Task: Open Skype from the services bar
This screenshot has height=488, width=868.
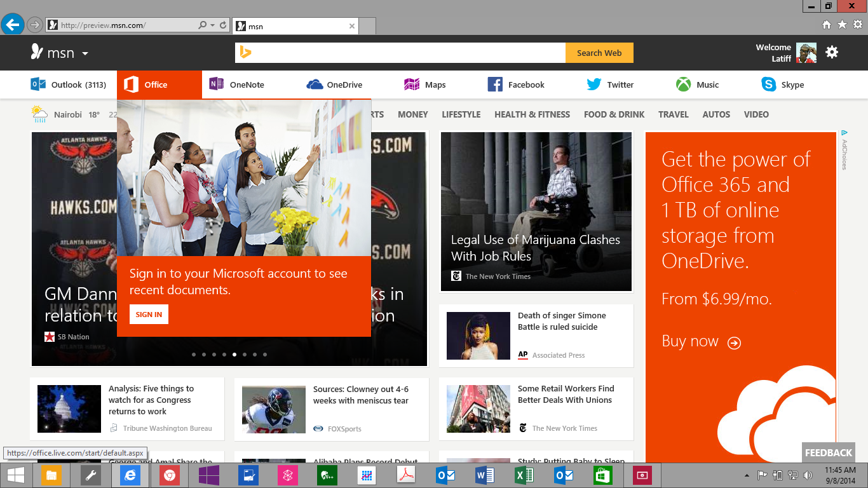Action: pyautogui.click(x=783, y=85)
